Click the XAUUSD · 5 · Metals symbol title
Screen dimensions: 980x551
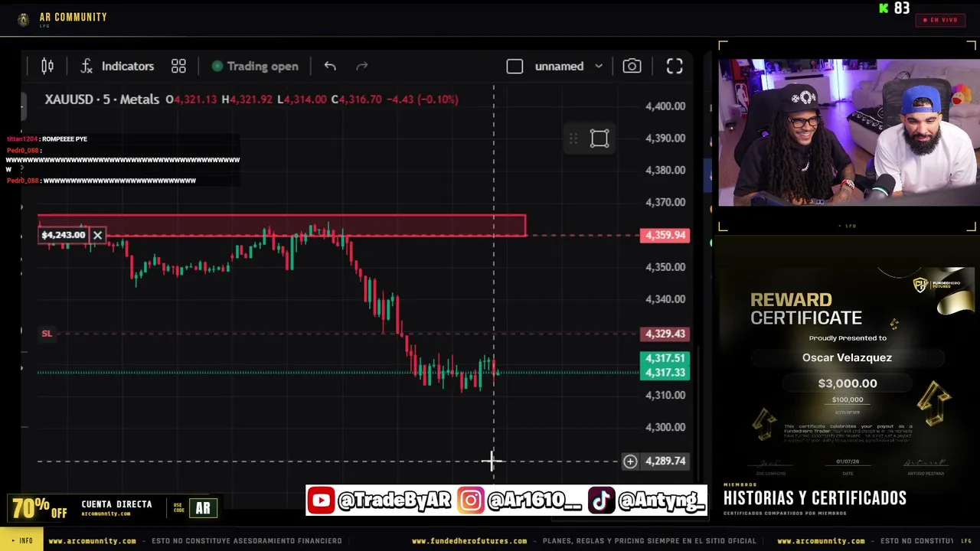point(102,99)
